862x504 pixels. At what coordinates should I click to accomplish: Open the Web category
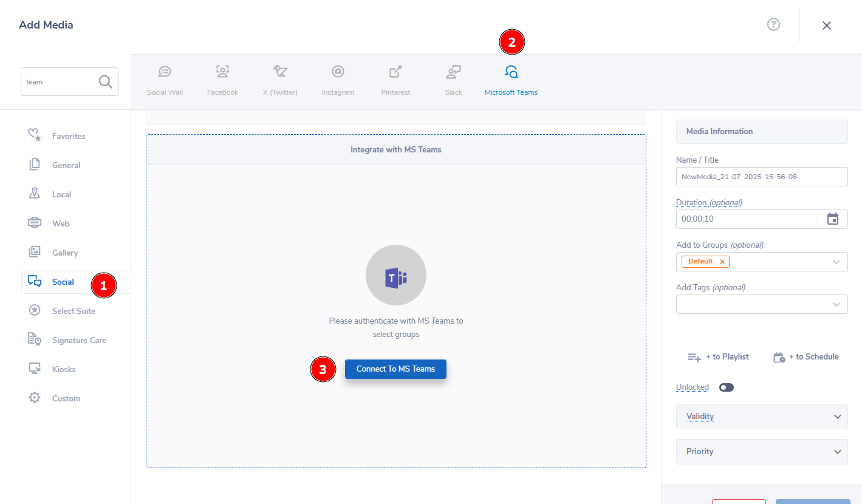(x=61, y=223)
